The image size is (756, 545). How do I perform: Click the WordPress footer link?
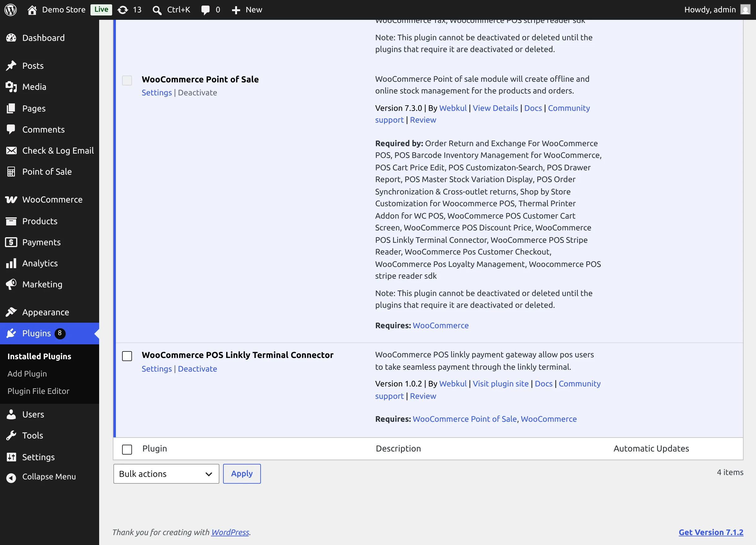pyautogui.click(x=230, y=532)
